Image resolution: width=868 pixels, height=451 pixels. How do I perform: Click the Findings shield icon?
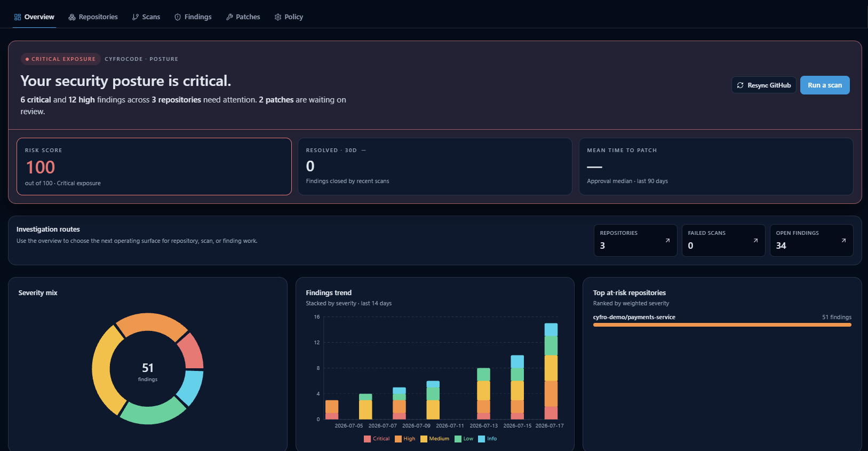click(x=178, y=17)
